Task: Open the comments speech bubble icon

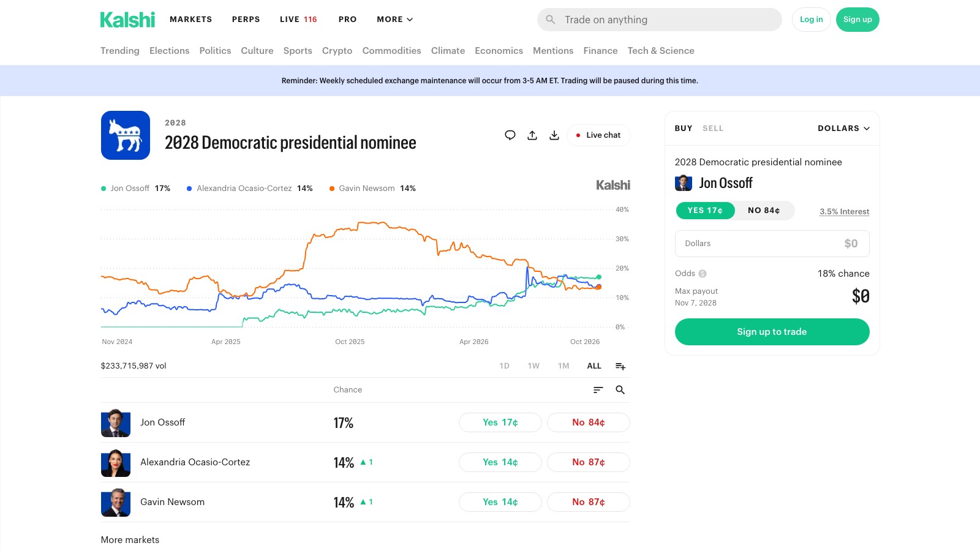Action: [510, 135]
